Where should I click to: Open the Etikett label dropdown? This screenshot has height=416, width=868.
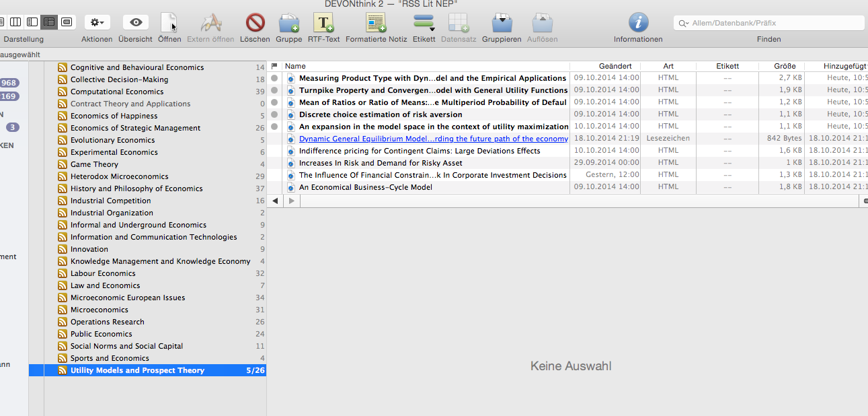pos(424,24)
